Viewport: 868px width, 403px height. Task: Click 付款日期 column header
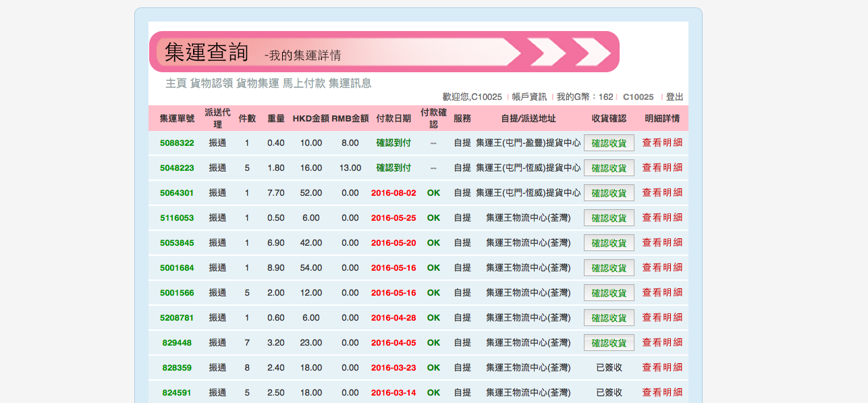pos(394,119)
